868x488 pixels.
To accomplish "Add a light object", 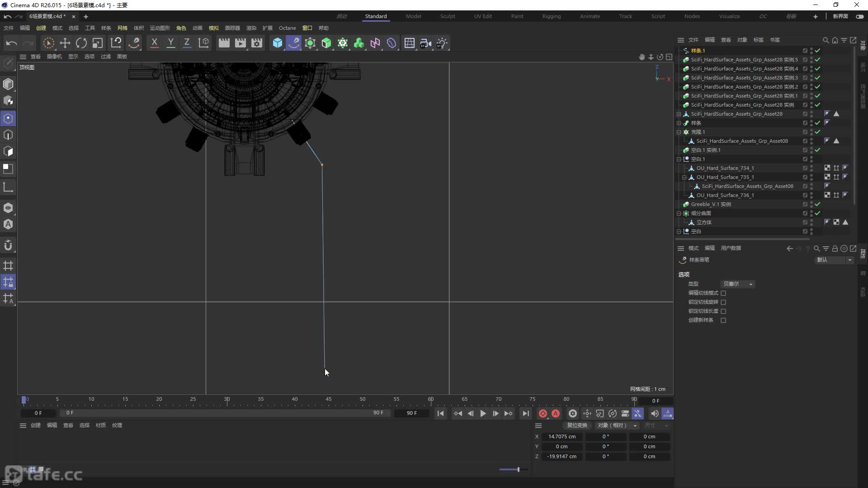I will click(x=442, y=43).
